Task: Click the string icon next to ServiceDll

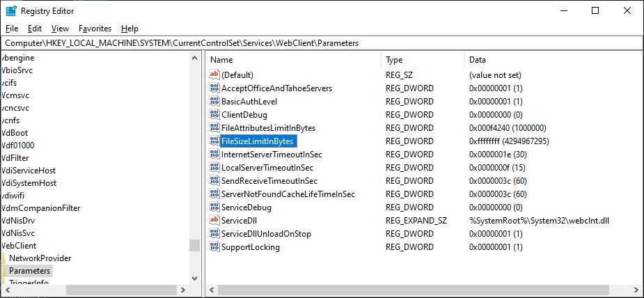Action: (214, 221)
